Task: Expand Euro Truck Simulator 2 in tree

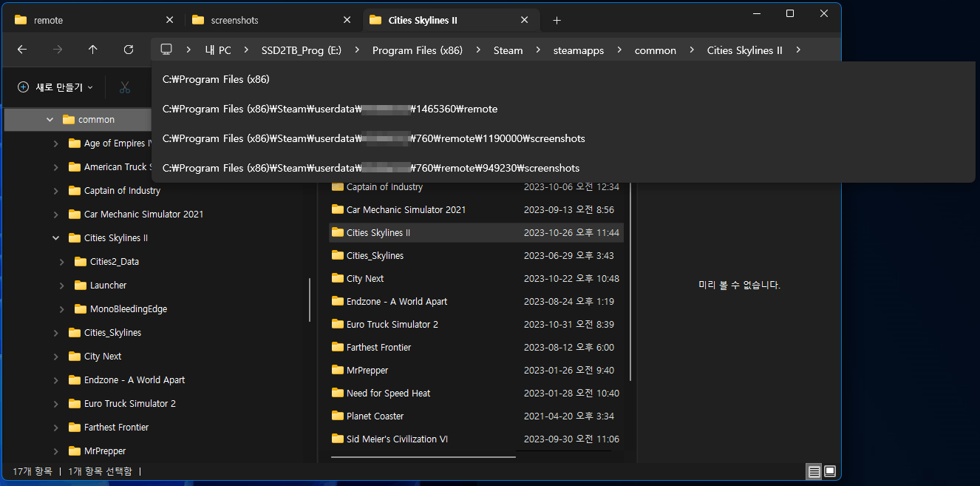Action: point(56,403)
